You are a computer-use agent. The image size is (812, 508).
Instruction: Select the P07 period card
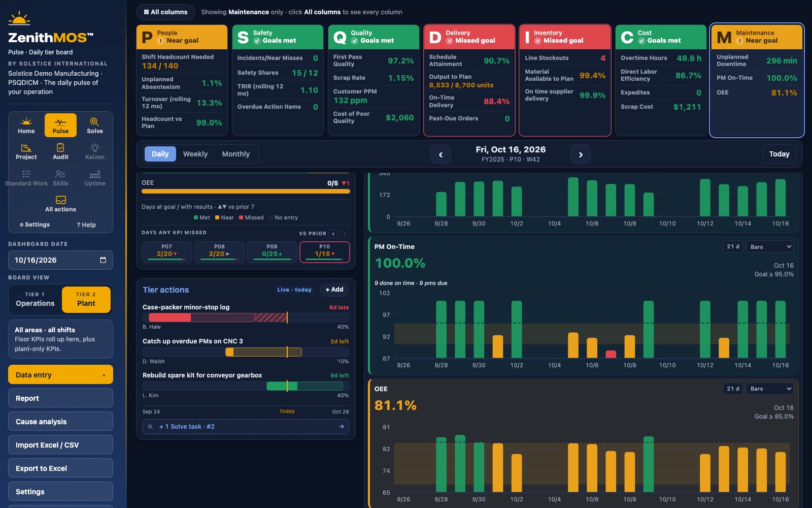167,252
